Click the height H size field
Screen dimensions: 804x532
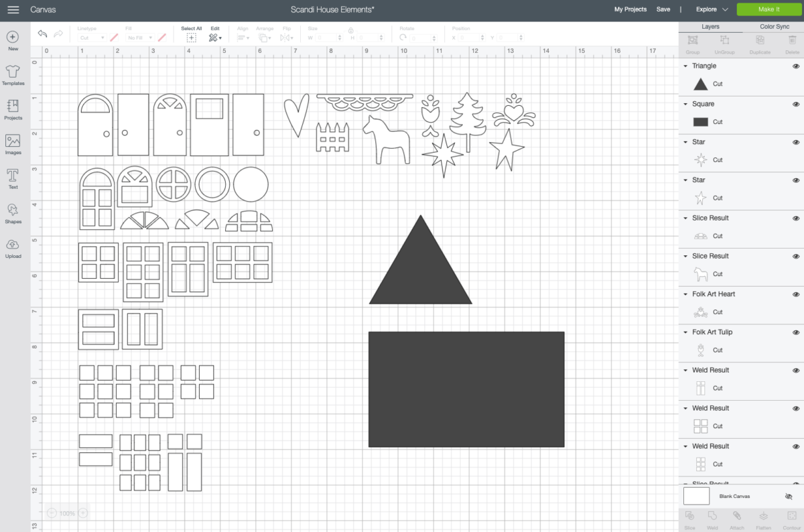tap(369, 38)
